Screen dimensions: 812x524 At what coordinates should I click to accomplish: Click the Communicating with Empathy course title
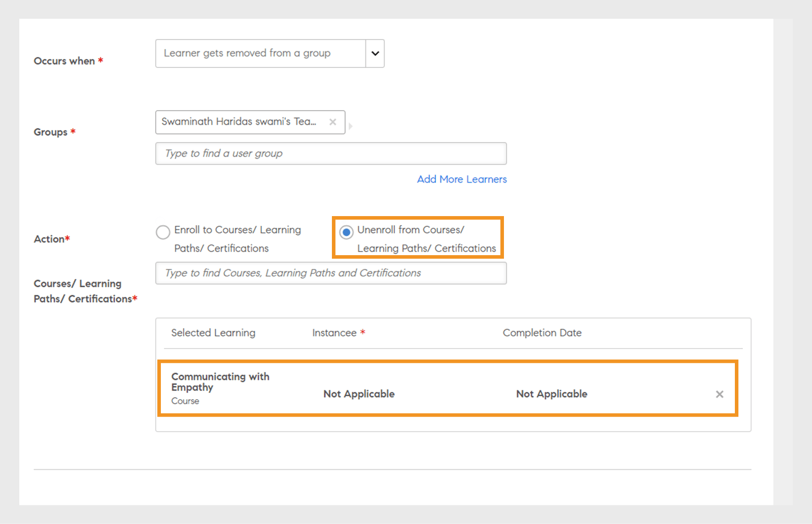tap(220, 381)
